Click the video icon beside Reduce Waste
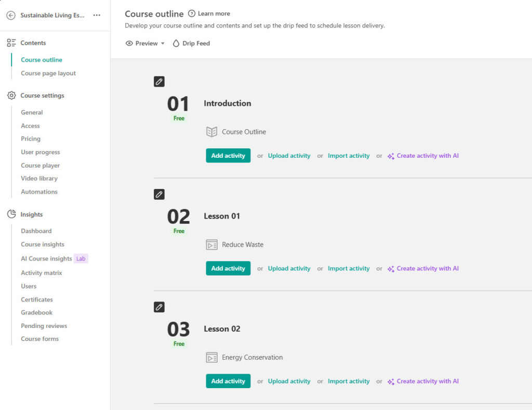The image size is (532, 410). tap(211, 245)
